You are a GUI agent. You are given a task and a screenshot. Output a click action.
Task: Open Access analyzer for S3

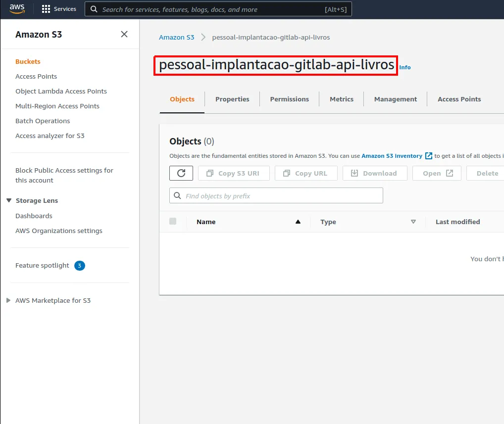click(50, 136)
